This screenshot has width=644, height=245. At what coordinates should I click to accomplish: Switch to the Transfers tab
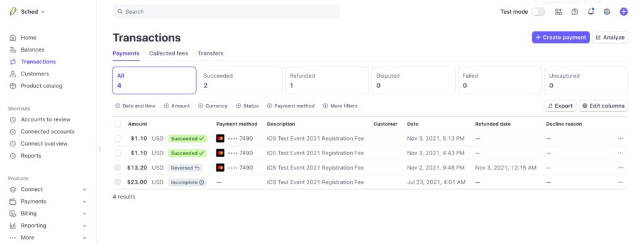(211, 53)
